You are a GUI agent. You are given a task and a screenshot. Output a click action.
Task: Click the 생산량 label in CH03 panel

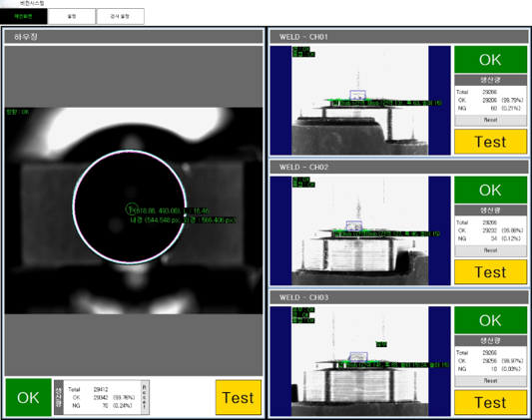pos(490,340)
